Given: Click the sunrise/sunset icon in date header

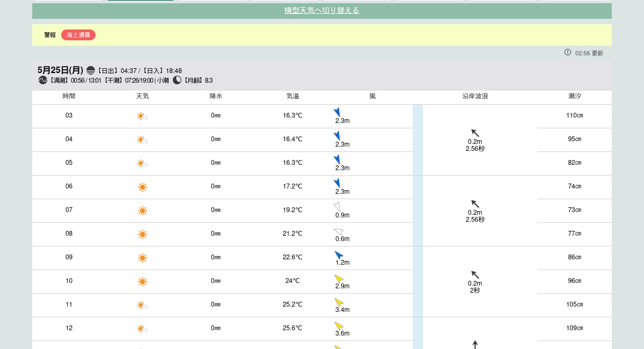Looking at the screenshot, I should [91, 70].
